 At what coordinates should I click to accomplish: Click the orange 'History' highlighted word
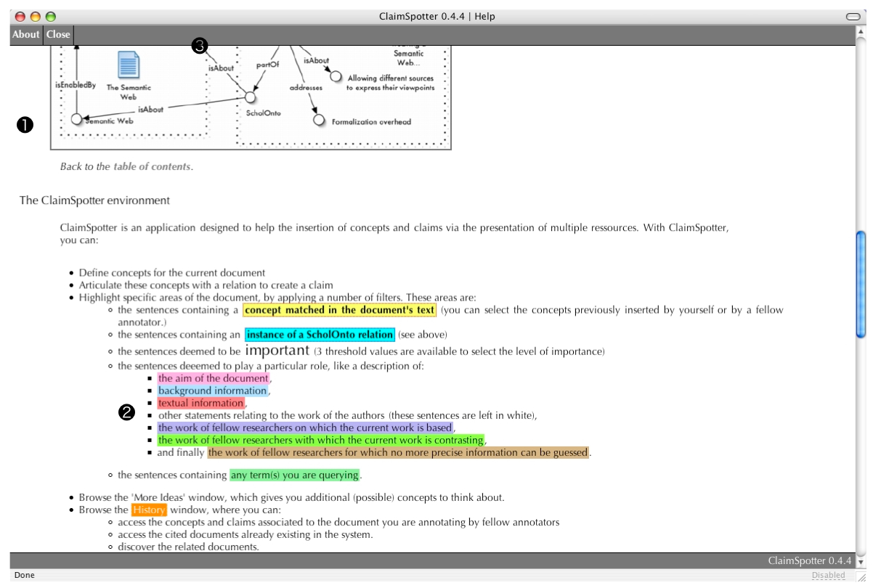click(149, 510)
